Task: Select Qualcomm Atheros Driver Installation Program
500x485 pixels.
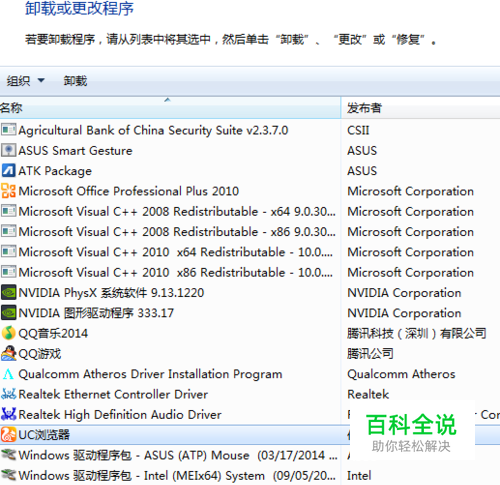Action: tap(150, 374)
